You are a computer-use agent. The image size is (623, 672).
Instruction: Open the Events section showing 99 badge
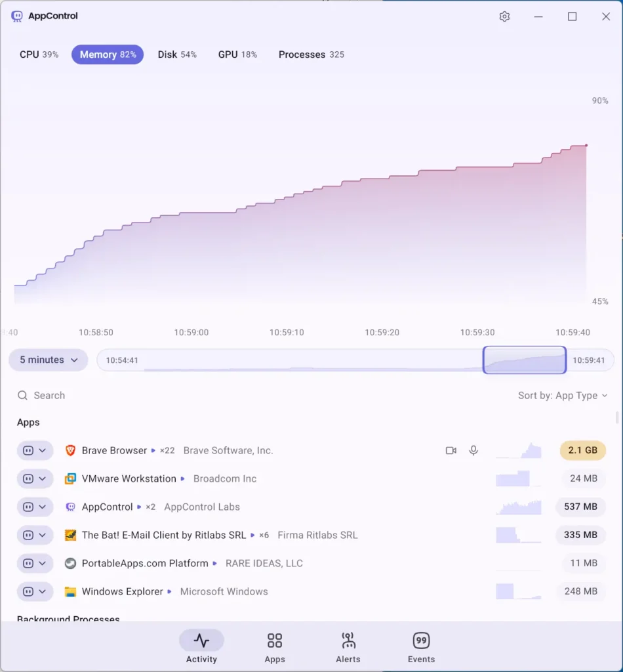point(420,646)
